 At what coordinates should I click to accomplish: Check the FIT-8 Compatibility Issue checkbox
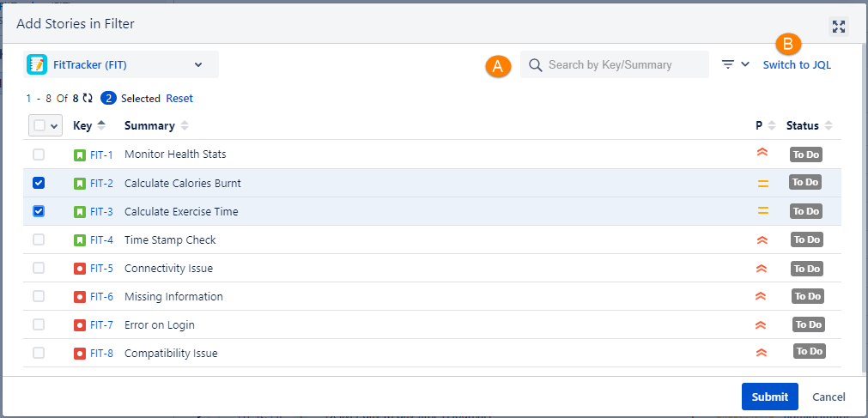(x=39, y=353)
